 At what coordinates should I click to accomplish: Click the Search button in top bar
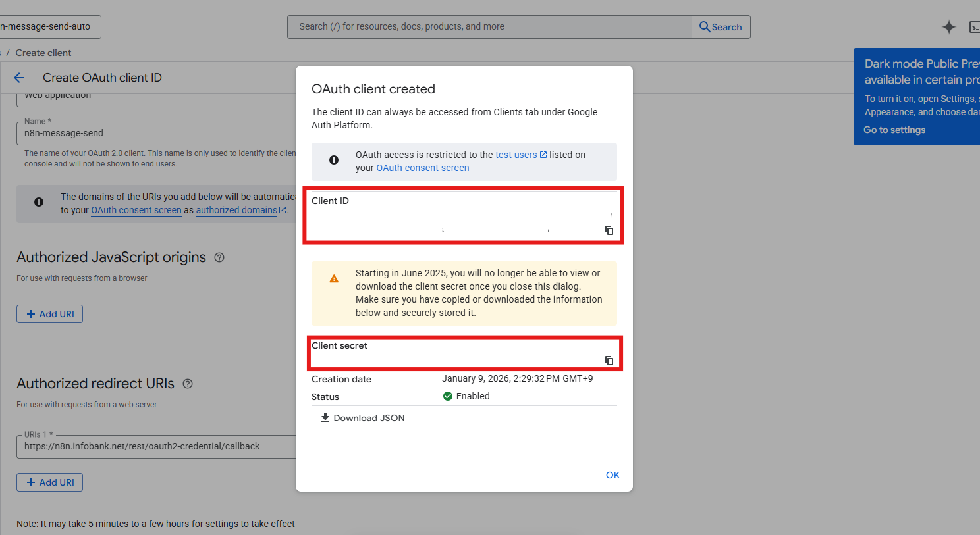click(721, 27)
